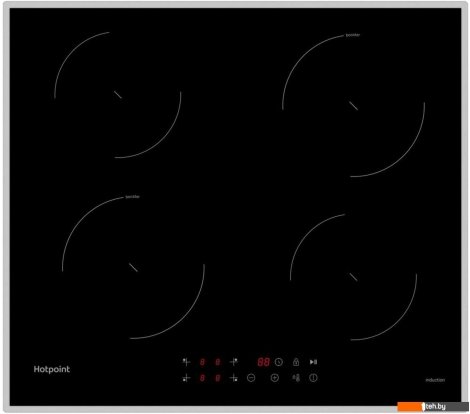Click the booster label on rear-right zone
Image resolution: width=470 pixels, height=414 pixels.
[x=353, y=35]
